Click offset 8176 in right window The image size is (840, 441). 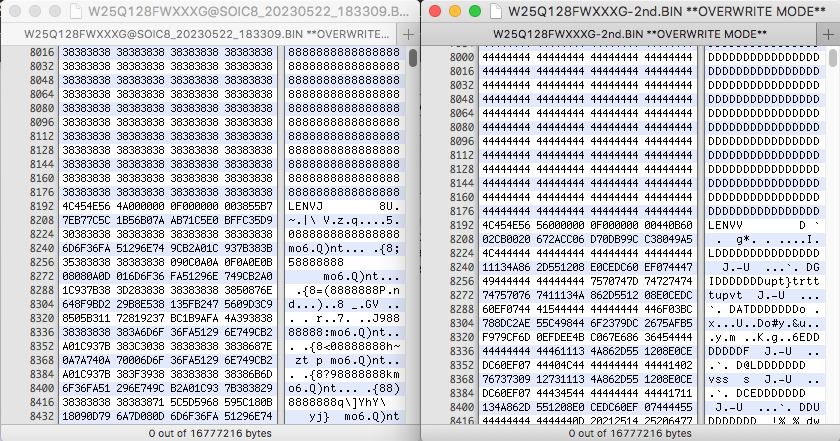(x=462, y=211)
